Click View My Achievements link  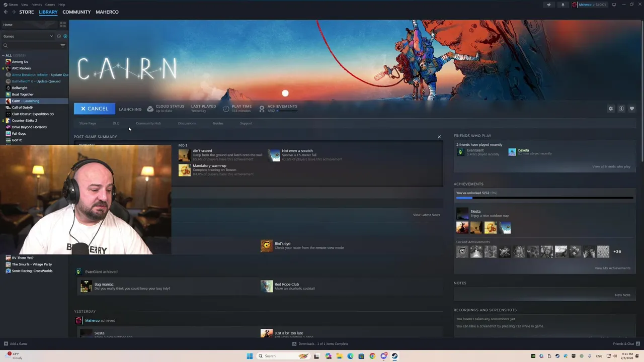[x=612, y=268]
